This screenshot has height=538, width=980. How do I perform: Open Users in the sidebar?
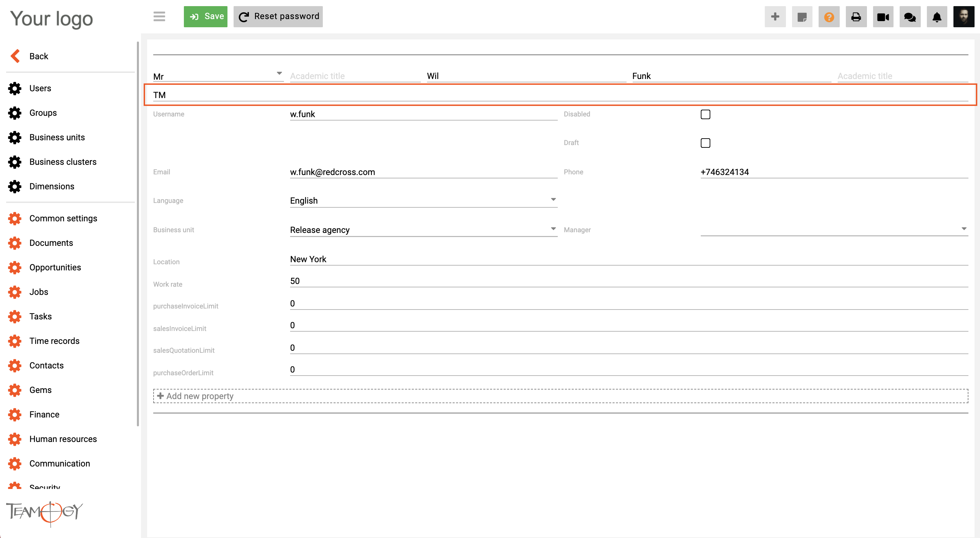pyautogui.click(x=40, y=88)
